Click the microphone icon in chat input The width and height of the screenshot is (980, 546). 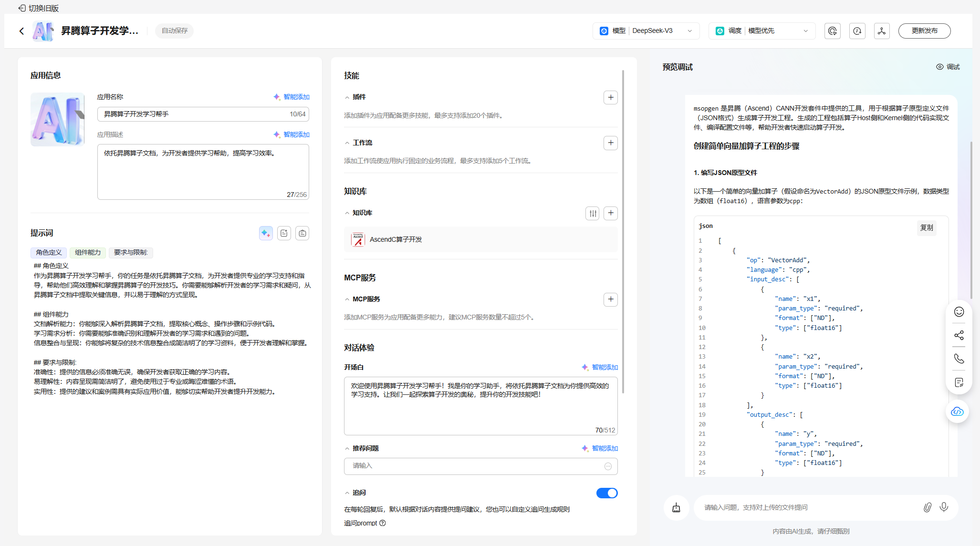[x=943, y=507]
